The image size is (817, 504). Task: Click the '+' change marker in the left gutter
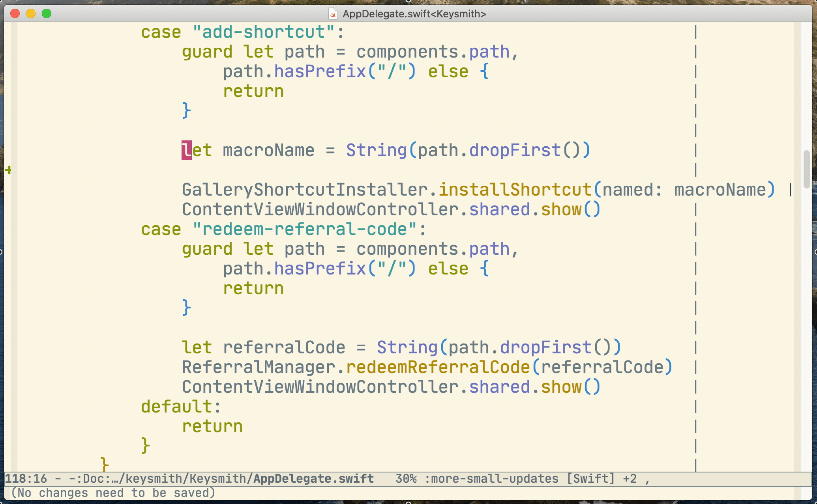pos(8,170)
